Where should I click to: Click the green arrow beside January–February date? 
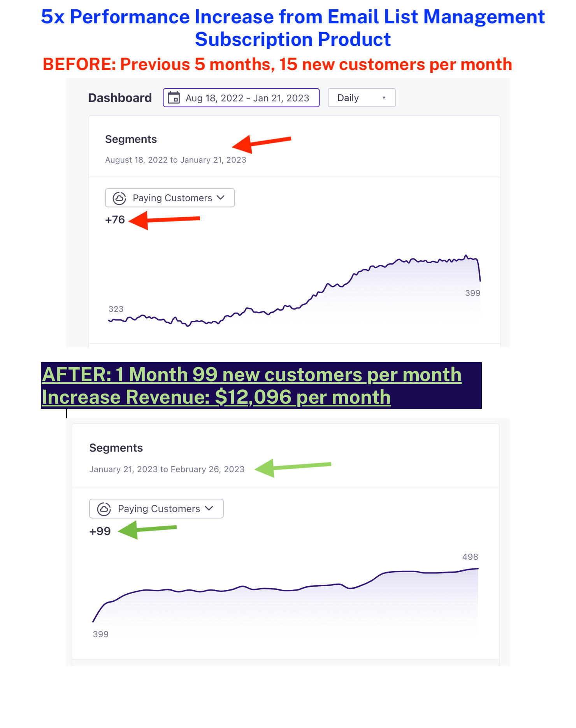292,467
